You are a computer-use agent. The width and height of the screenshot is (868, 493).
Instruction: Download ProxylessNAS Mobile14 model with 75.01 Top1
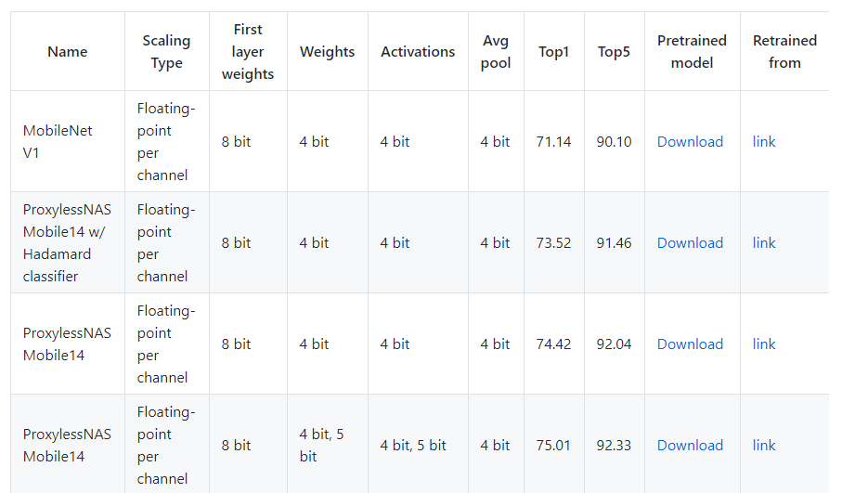coord(690,446)
